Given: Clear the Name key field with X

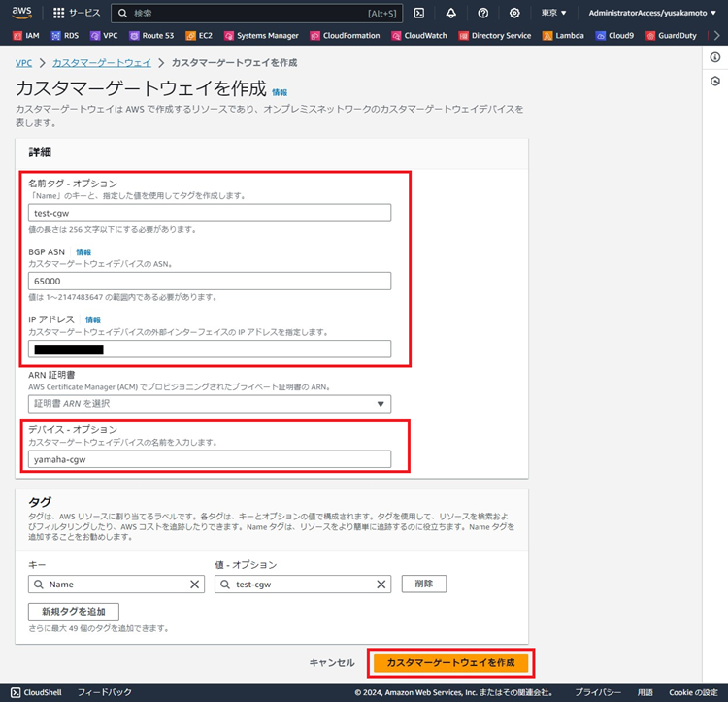Looking at the screenshot, I should coord(195,584).
